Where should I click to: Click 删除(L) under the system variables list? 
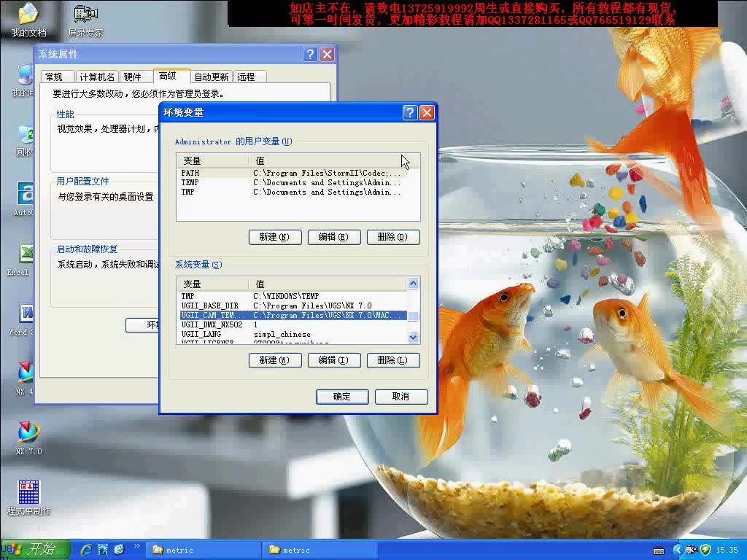click(393, 360)
